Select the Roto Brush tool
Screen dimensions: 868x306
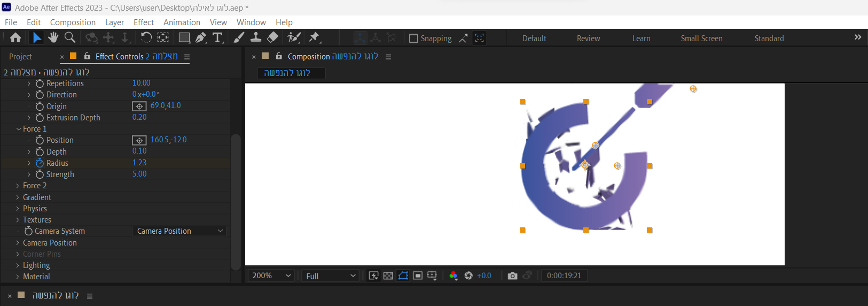pyautogui.click(x=294, y=37)
